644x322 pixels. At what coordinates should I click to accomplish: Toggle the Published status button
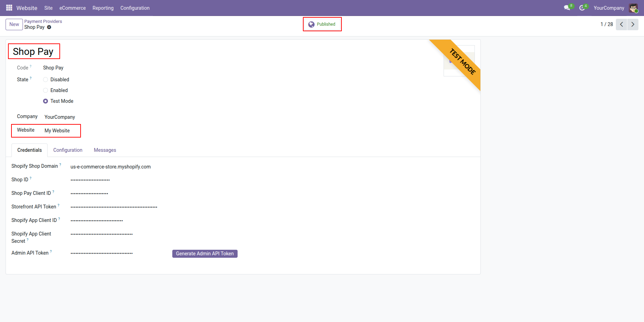pos(322,24)
